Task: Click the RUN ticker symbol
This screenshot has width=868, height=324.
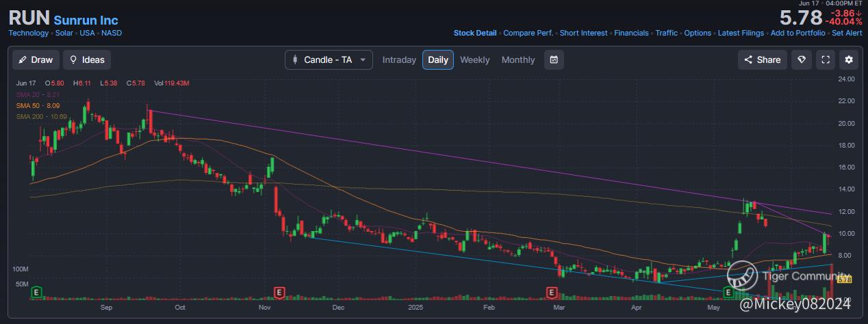Action: [29, 18]
